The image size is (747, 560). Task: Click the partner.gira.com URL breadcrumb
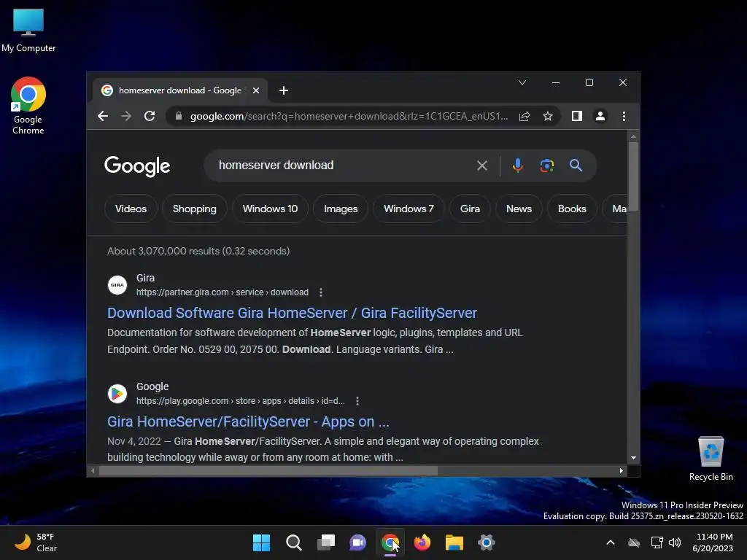(x=222, y=292)
